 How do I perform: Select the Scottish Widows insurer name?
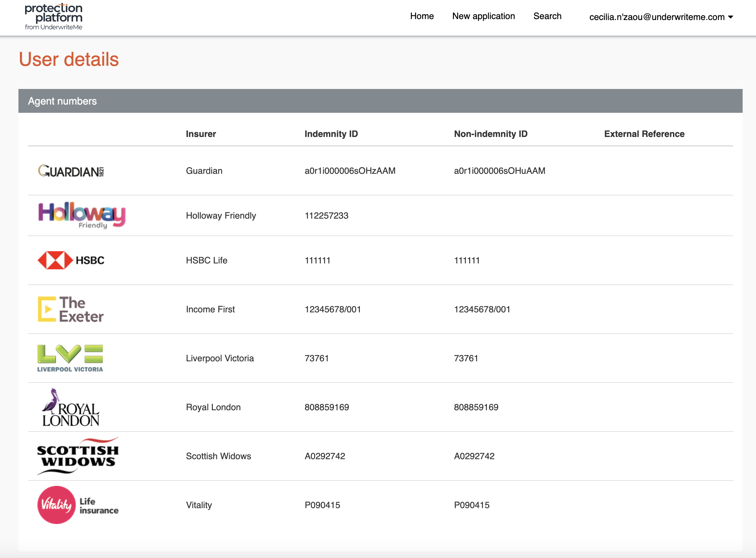tap(219, 456)
